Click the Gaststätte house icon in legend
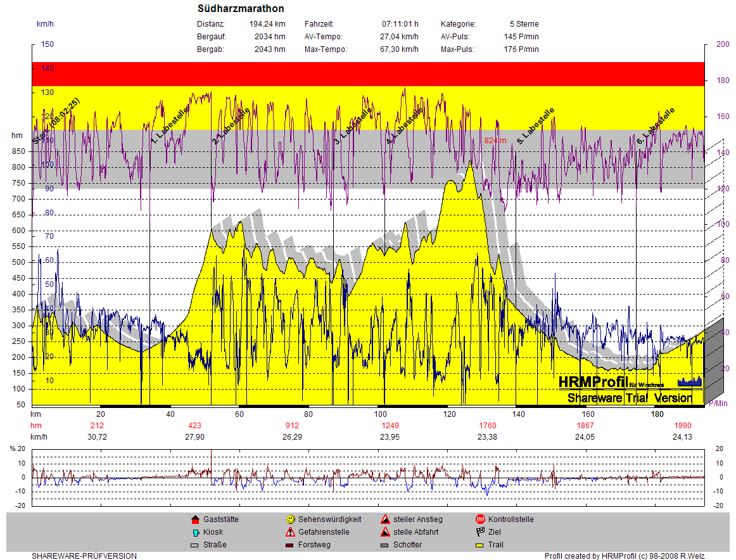The height and width of the screenshot is (560, 736). coord(195,519)
